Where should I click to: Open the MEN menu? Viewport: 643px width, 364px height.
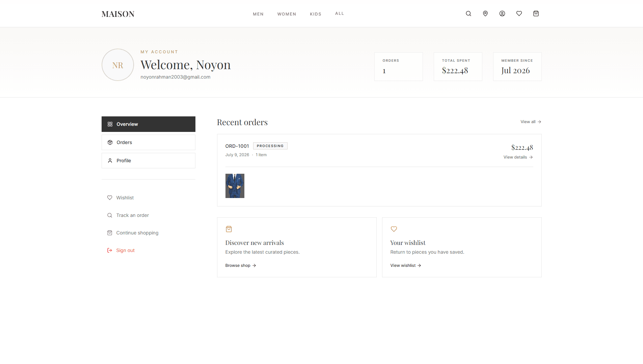[x=258, y=14]
